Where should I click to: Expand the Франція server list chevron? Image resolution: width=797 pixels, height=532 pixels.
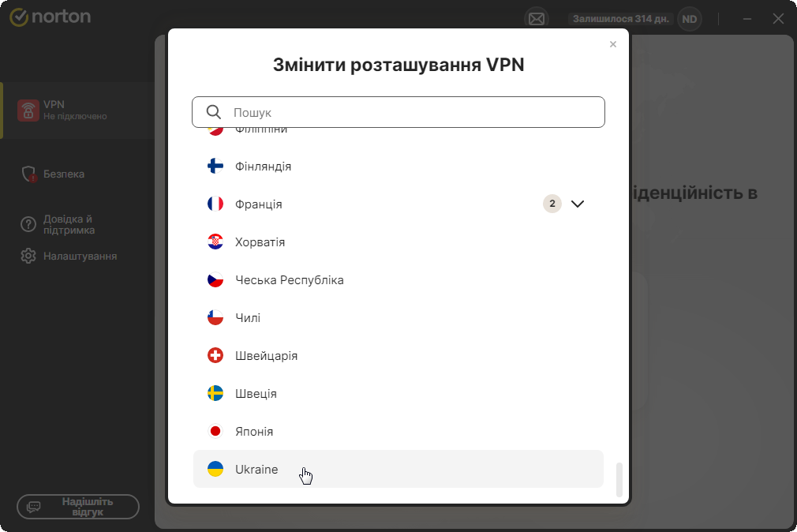pyautogui.click(x=578, y=204)
